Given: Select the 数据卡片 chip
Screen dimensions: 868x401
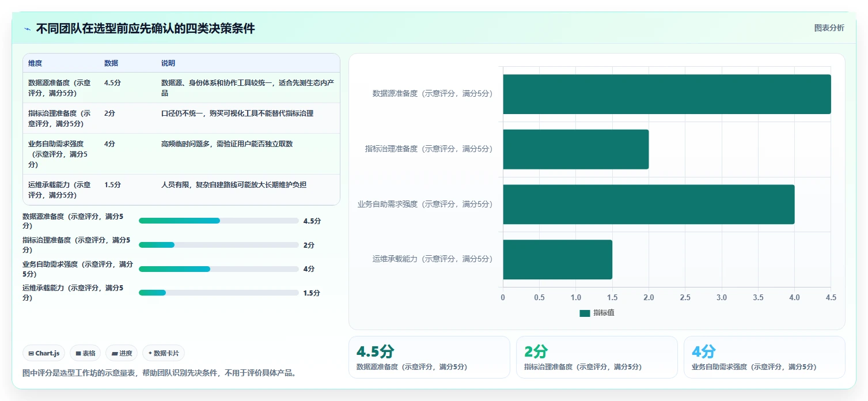Looking at the screenshot, I should pyautogui.click(x=164, y=353).
